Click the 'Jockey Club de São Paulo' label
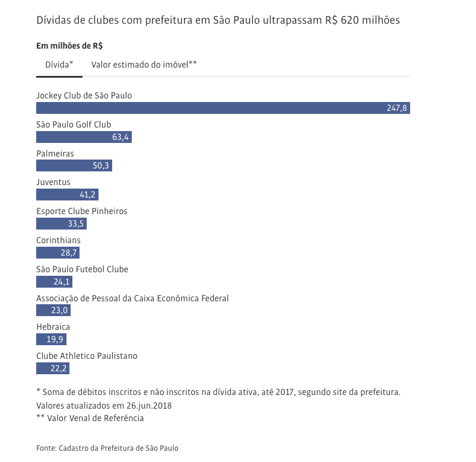This screenshot has width=476, height=462. [x=84, y=95]
